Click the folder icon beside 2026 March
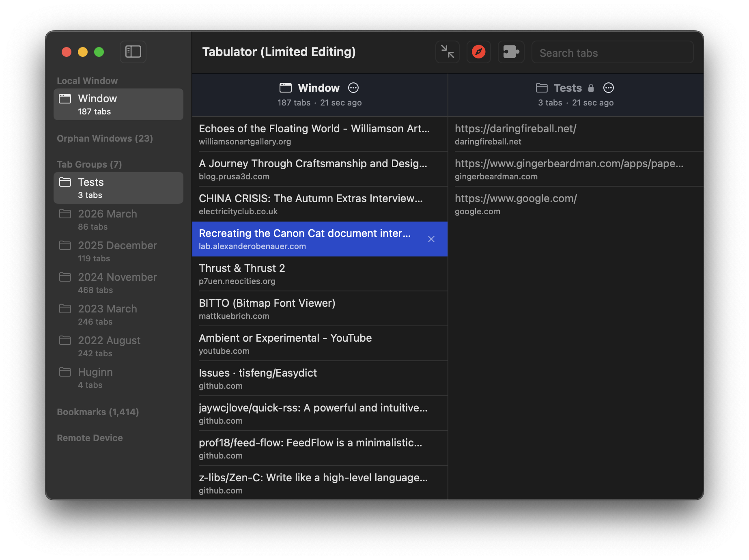Viewport: 749px width, 560px height. tap(65, 214)
